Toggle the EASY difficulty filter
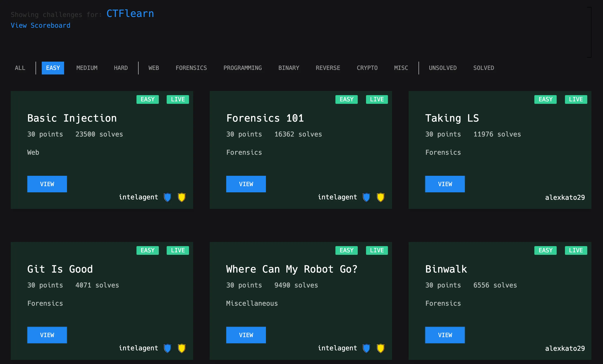The width and height of the screenshot is (603, 364). tap(53, 68)
